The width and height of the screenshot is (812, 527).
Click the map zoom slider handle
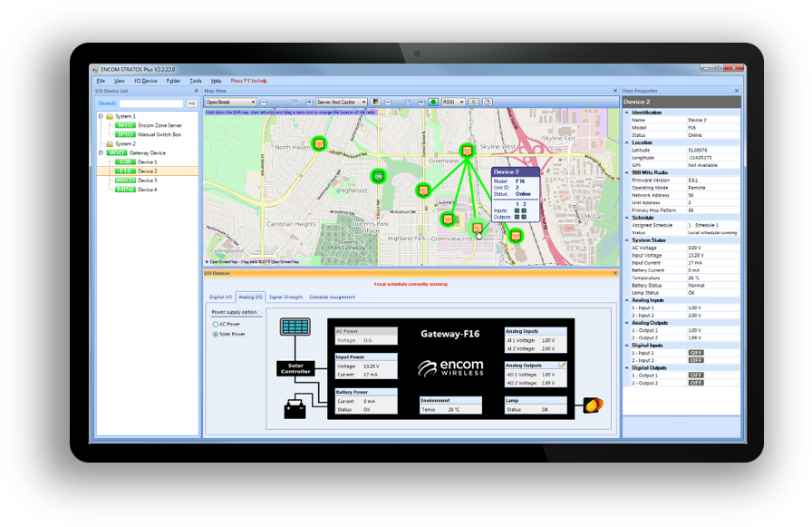click(295, 102)
